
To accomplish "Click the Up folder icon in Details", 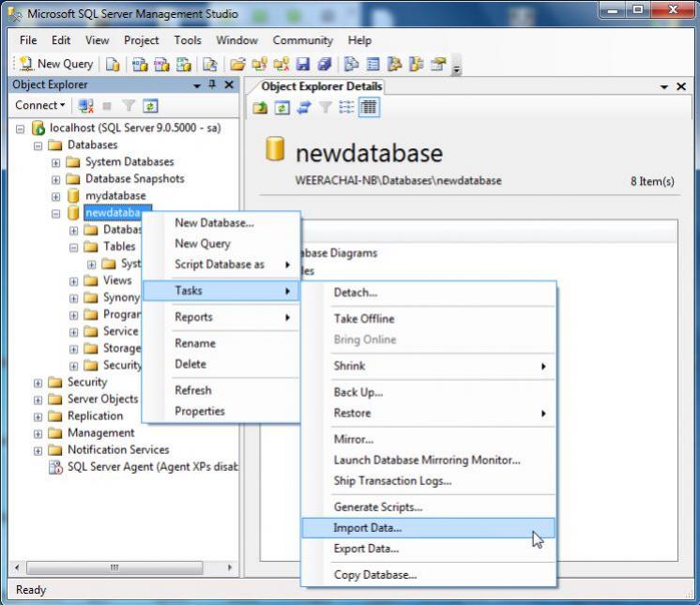I will click(x=260, y=108).
